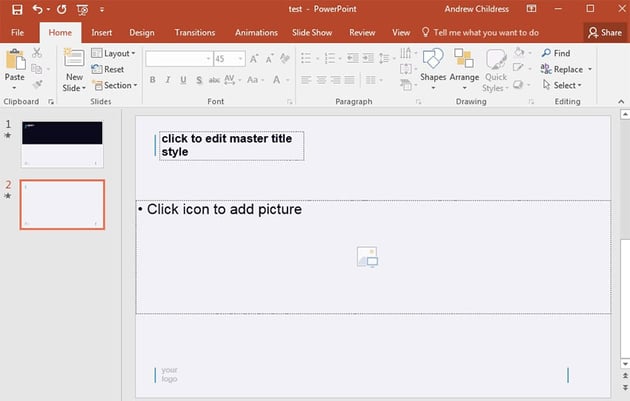
Task: Toggle Underline text formatting
Action: coord(182,80)
